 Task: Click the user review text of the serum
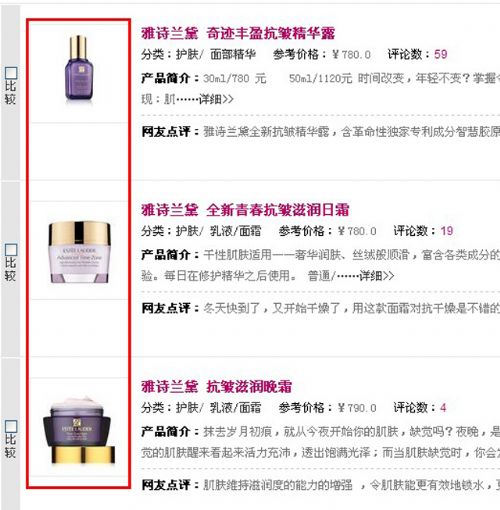351,132
